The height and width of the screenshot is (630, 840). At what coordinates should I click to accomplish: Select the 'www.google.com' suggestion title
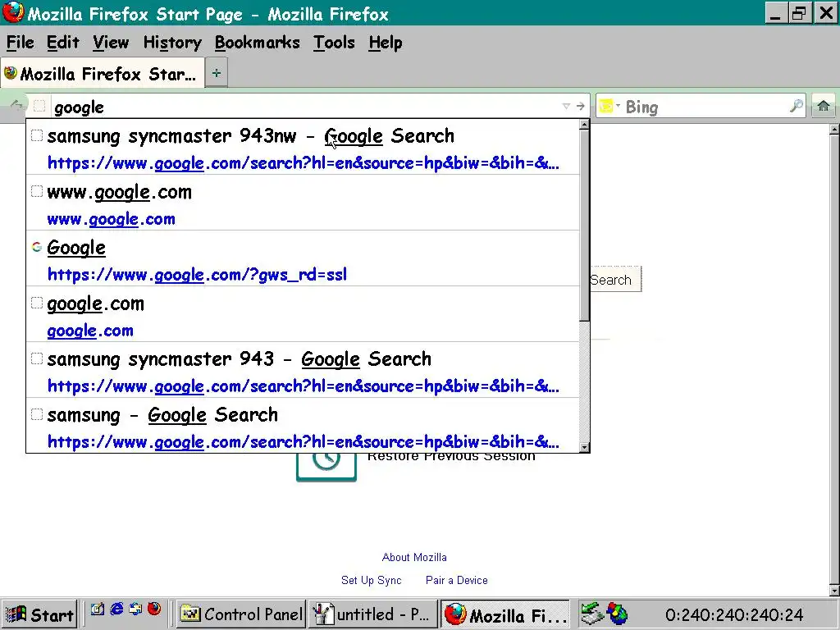[120, 192]
